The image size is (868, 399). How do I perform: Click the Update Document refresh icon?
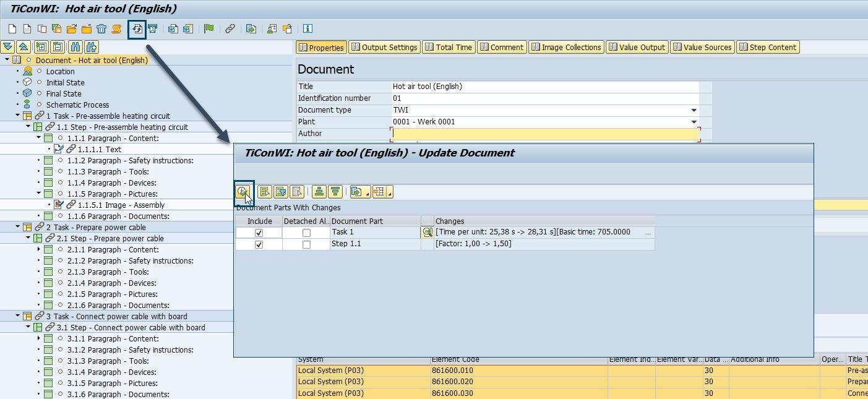coord(137,29)
